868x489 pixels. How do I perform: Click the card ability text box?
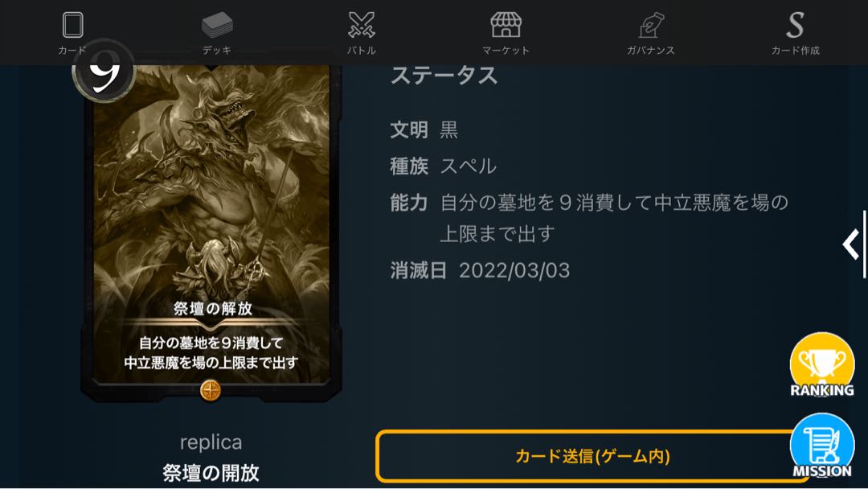point(211,353)
